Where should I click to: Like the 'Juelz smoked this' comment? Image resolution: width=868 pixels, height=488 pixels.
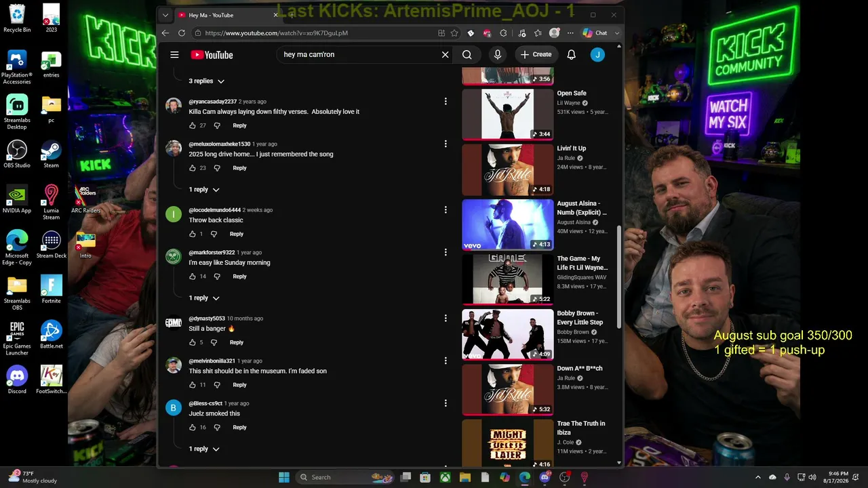(x=193, y=428)
